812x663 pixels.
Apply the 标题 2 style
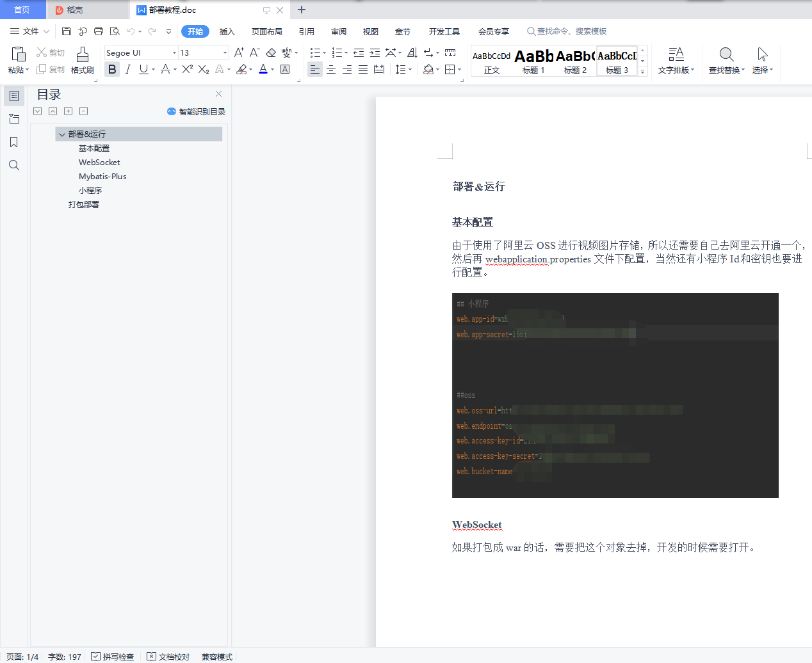click(x=575, y=61)
